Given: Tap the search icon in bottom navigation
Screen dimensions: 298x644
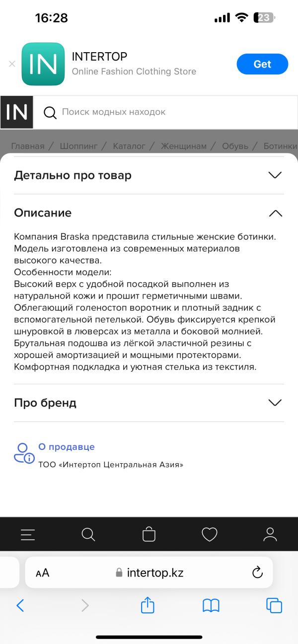Looking at the screenshot, I should pos(88,534).
